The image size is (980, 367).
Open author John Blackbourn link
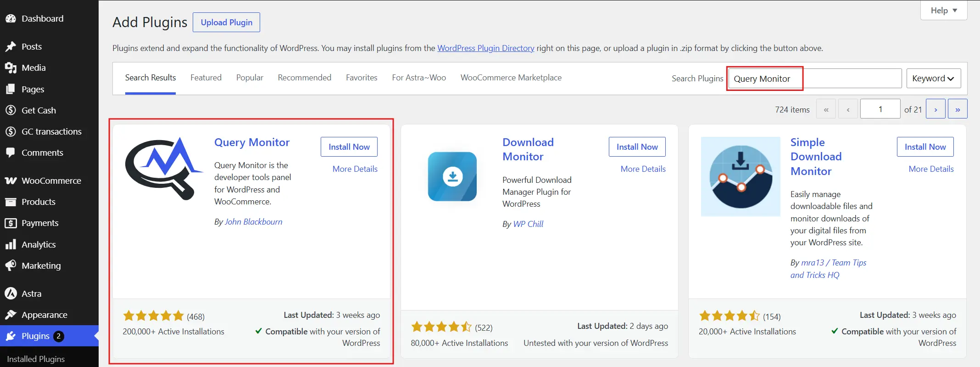pos(254,222)
